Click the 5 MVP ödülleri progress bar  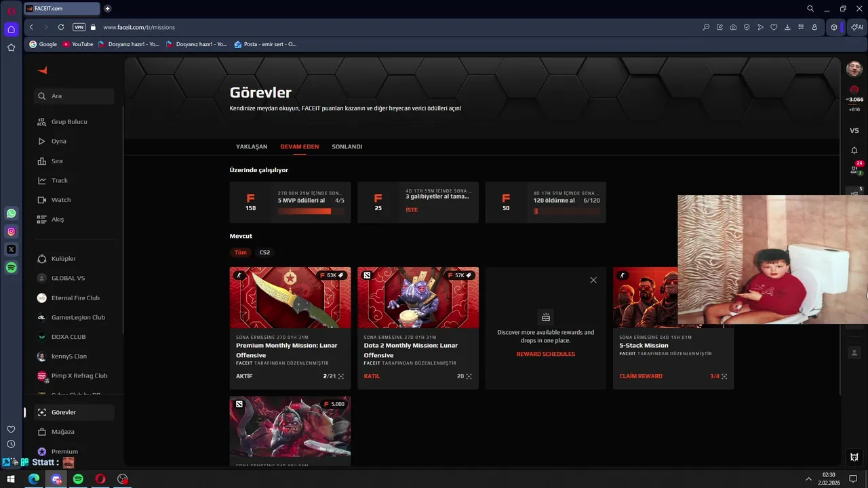point(311,211)
